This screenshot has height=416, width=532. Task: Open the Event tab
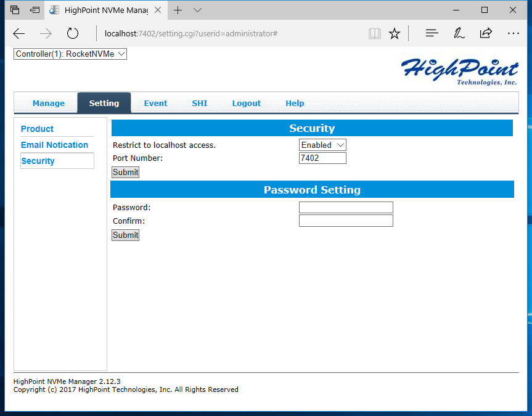click(x=155, y=103)
